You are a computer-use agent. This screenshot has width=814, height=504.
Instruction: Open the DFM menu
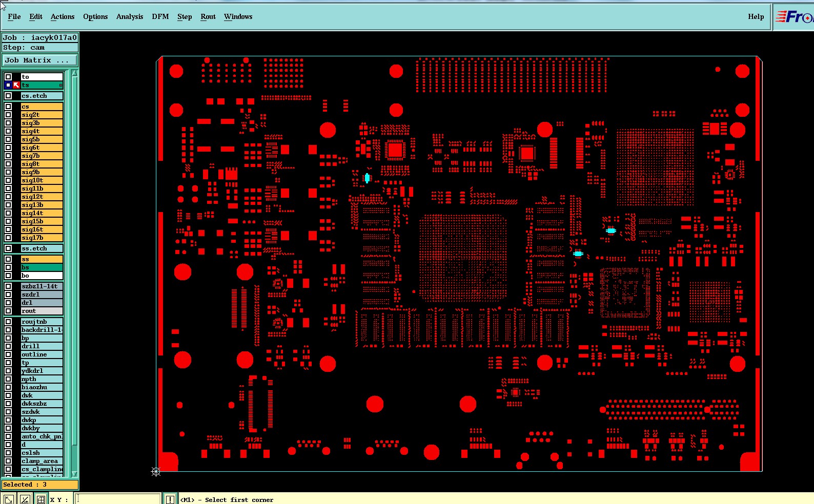[x=160, y=16]
